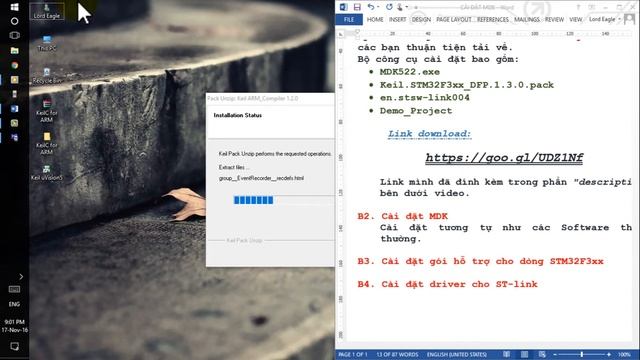Open the REFERENCES ribbon tab
Screen dimensions: 640x360
pos(493,20)
